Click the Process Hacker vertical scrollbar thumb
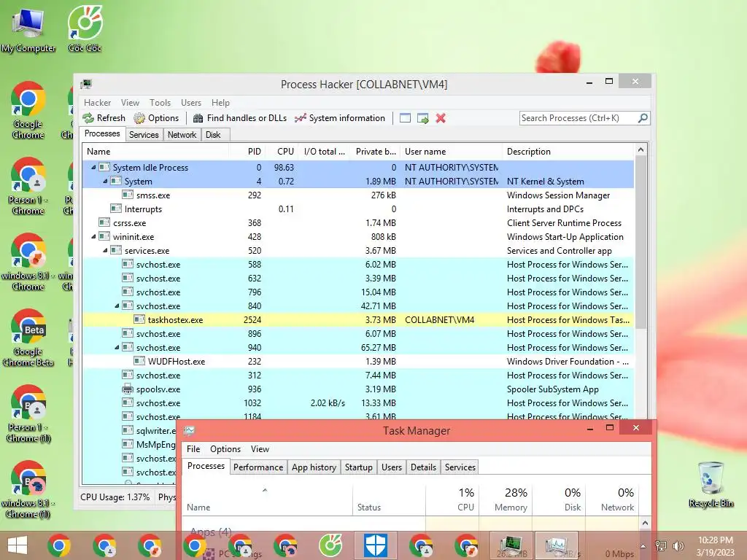The height and width of the screenshot is (560, 747). click(640, 243)
